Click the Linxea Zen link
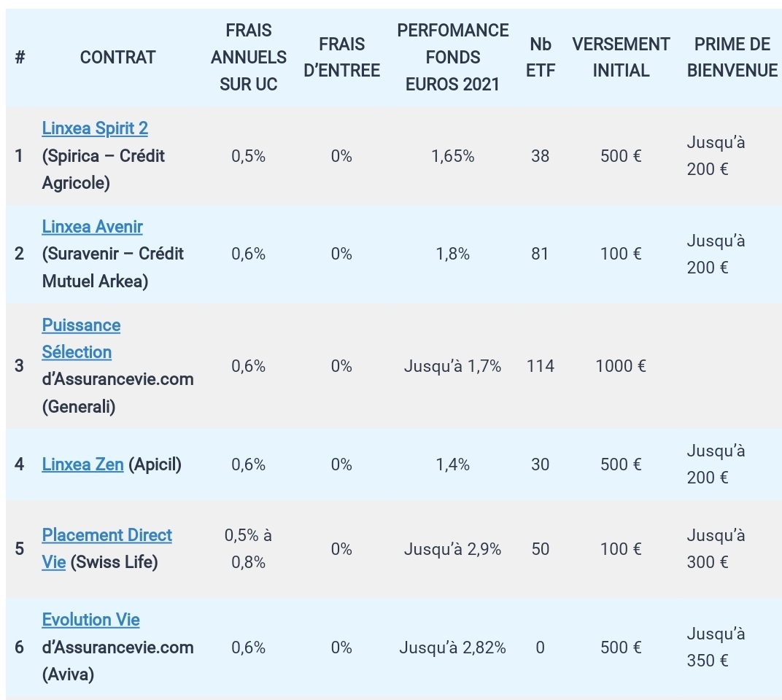This screenshot has height=700, width=782. pyautogui.click(x=82, y=464)
